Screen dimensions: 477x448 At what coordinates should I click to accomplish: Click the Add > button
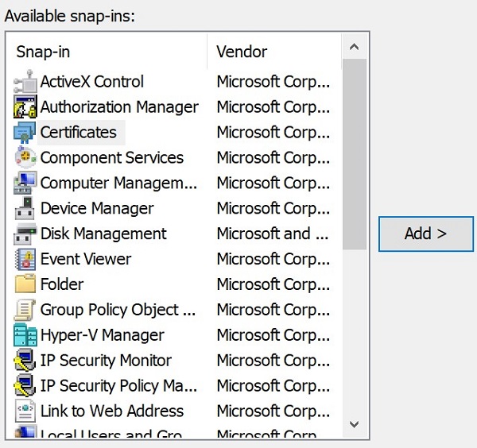click(426, 234)
